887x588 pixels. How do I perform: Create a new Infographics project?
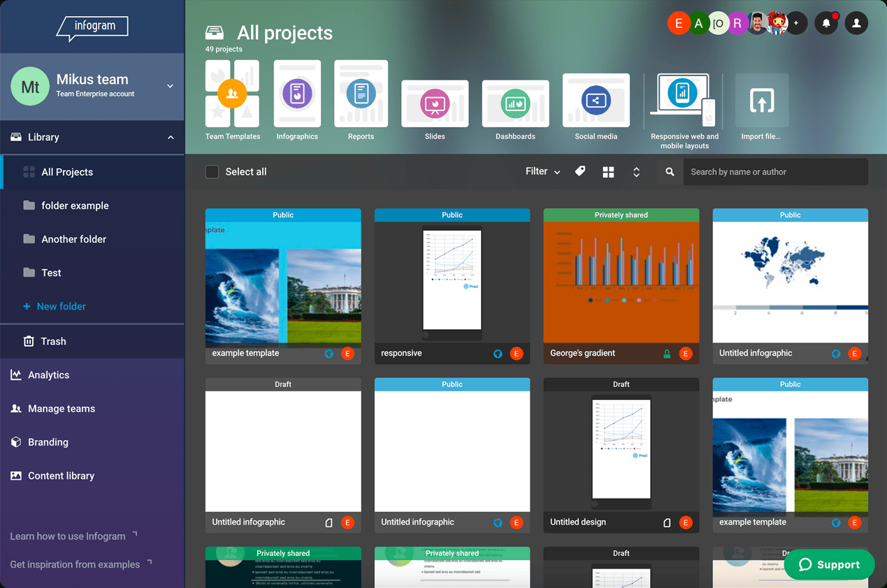pos(297,93)
